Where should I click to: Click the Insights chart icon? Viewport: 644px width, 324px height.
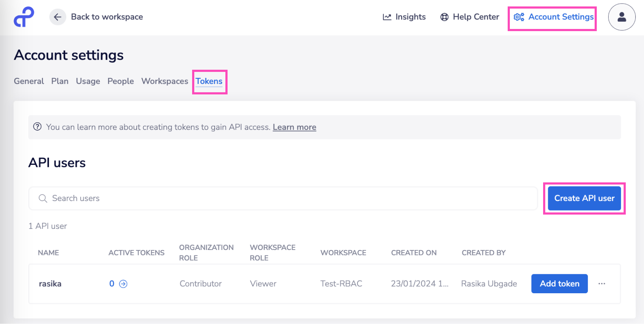coord(387,17)
